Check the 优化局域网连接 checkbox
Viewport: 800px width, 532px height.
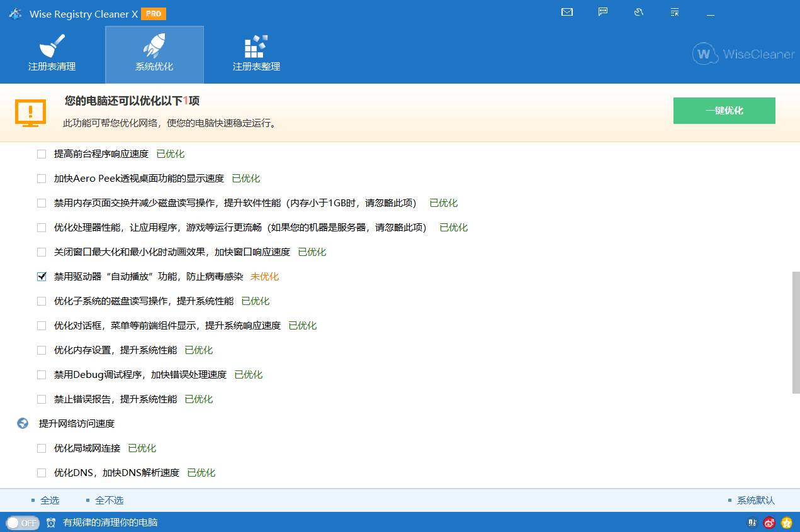click(42, 448)
